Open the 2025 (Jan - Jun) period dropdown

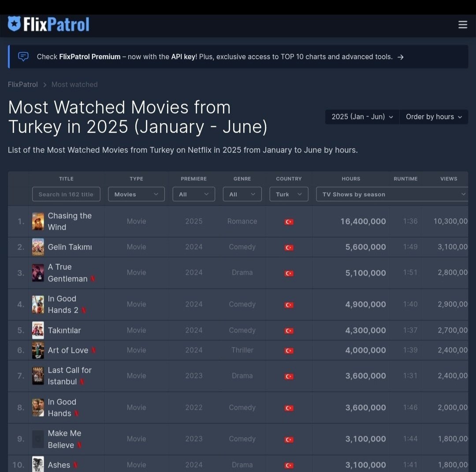tap(362, 117)
